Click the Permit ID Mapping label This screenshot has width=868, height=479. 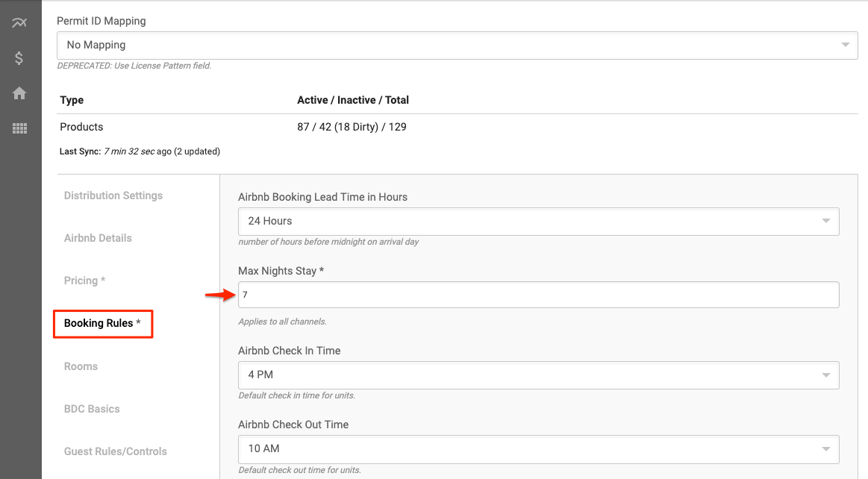tap(102, 21)
